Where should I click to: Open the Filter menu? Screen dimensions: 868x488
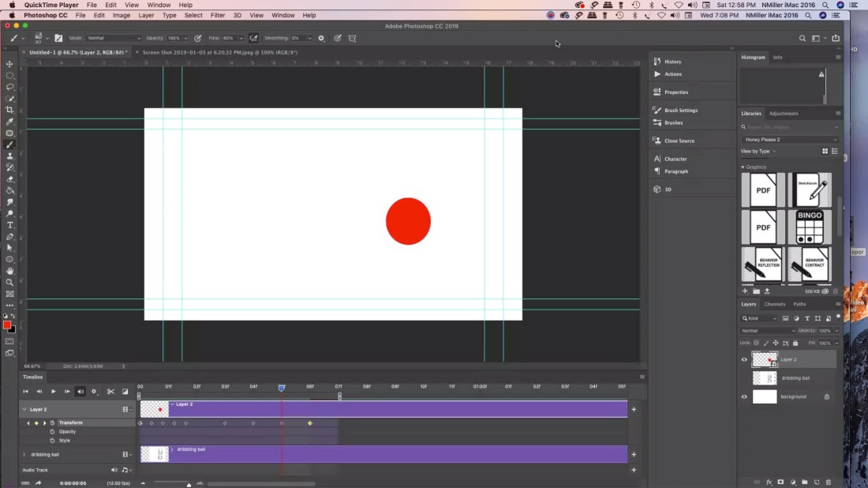coord(218,14)
